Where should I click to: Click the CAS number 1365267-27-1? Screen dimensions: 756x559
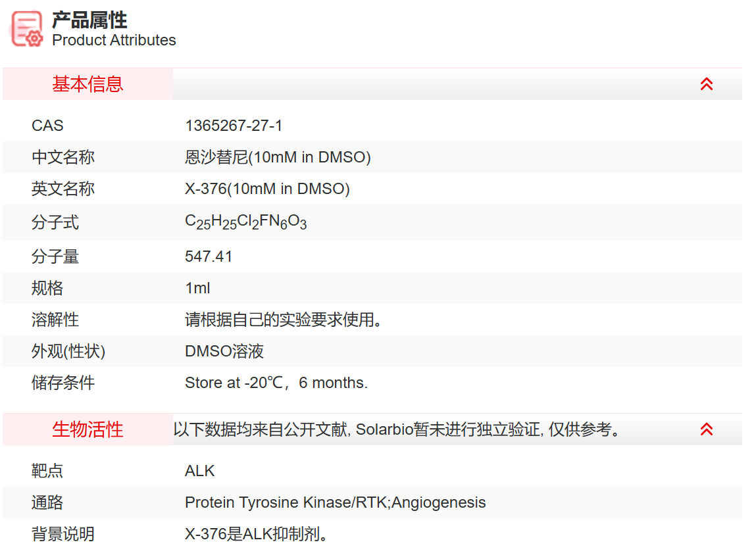232,125
